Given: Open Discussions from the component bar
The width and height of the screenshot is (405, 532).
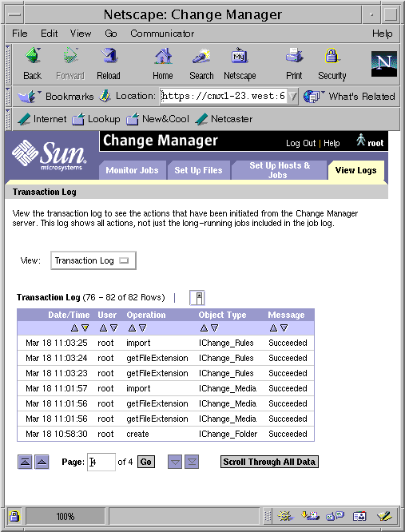Looking at the screenshot, I should pos(336,516).
